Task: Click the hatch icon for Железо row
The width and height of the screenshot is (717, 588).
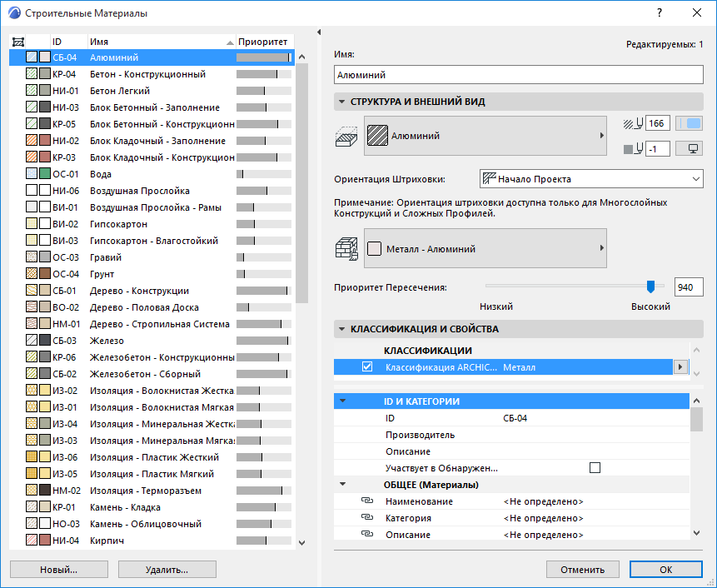Action: tap(32, 340)
